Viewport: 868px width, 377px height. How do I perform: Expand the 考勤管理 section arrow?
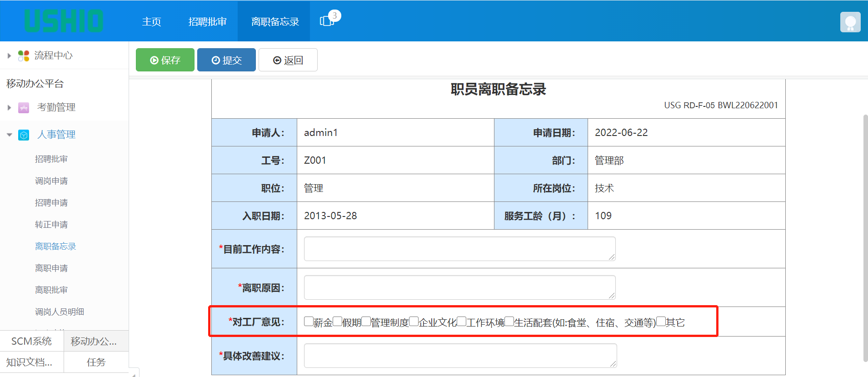pyautogui.click(x=9, y=108)
